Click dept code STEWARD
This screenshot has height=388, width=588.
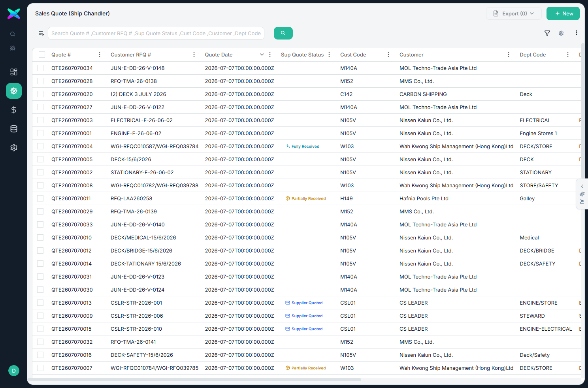click(x=532, y=316)
